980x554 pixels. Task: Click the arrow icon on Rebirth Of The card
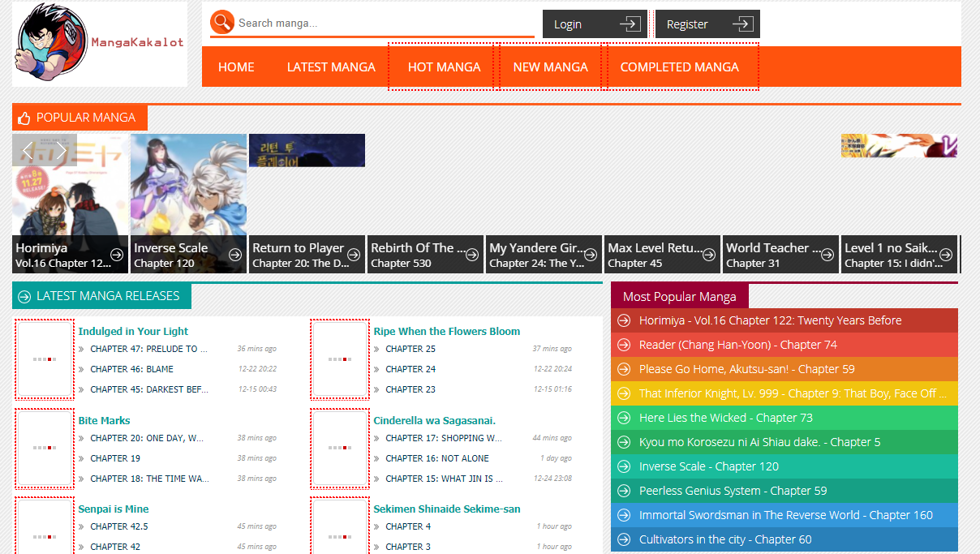pyautogui.click(x=472, y=255)
